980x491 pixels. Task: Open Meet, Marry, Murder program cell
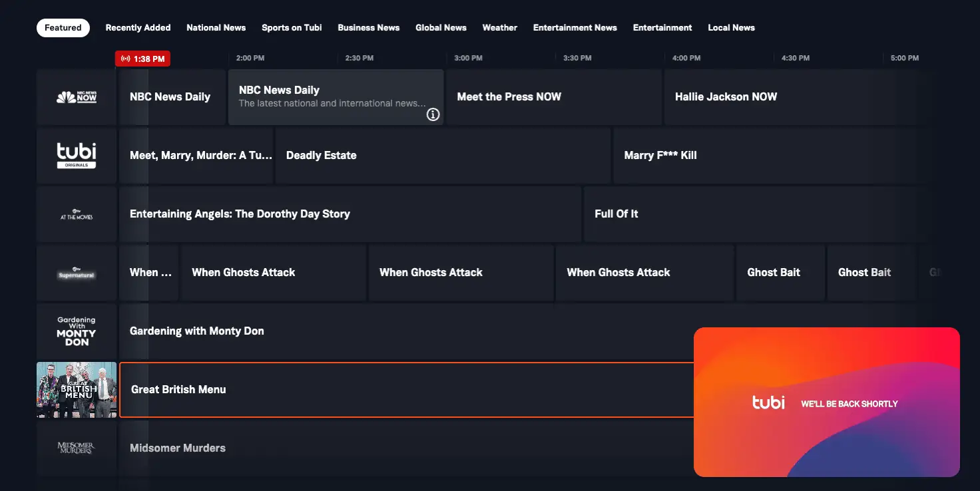[196, 156]
